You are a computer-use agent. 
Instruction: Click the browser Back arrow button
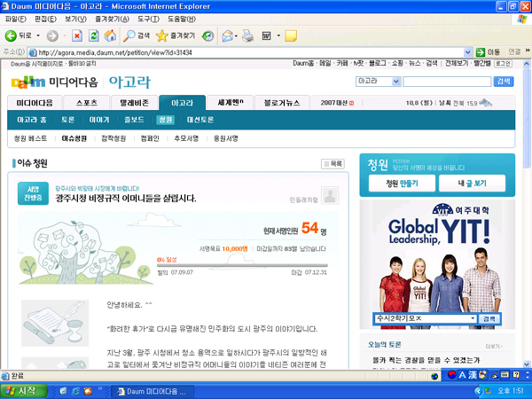[x=12, y=36]
